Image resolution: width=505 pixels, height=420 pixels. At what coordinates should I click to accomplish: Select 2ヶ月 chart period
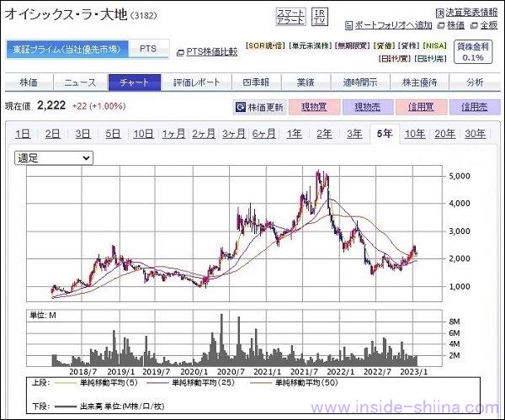tap(204, 134)
